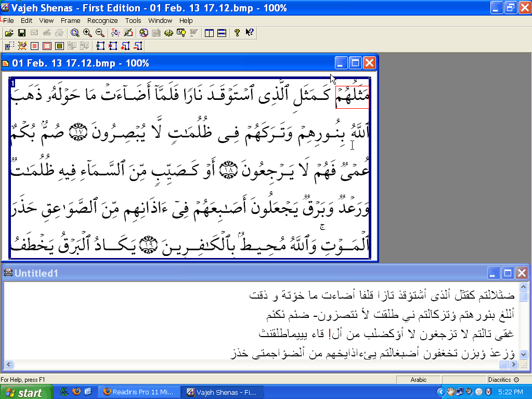
Task: Open the Tools menu
Action: click(x=133, y=21)
